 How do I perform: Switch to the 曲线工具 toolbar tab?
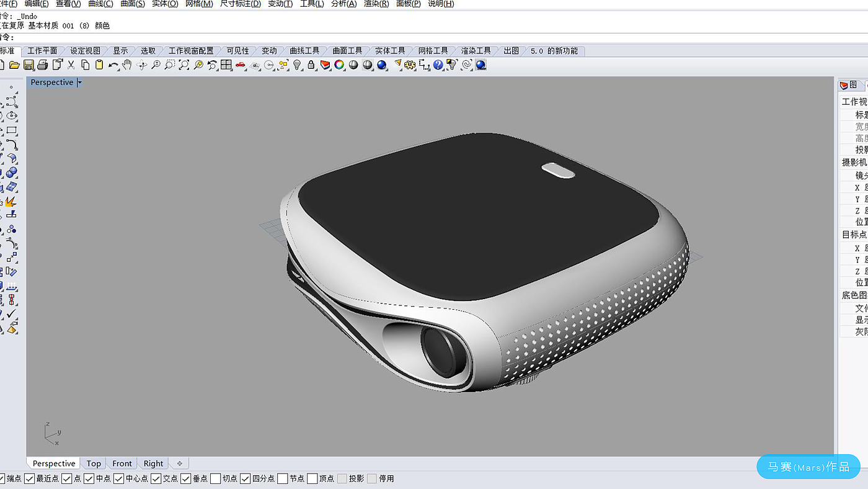coord(304,51)
